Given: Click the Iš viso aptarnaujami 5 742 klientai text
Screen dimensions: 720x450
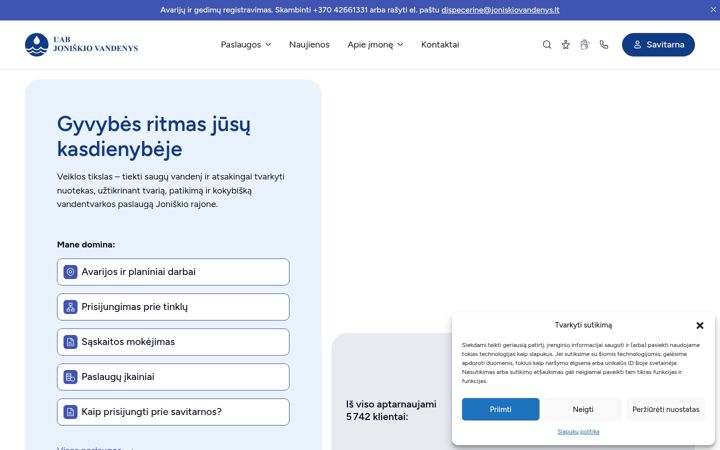Looking at the screenshot, I should pos(391,411).
